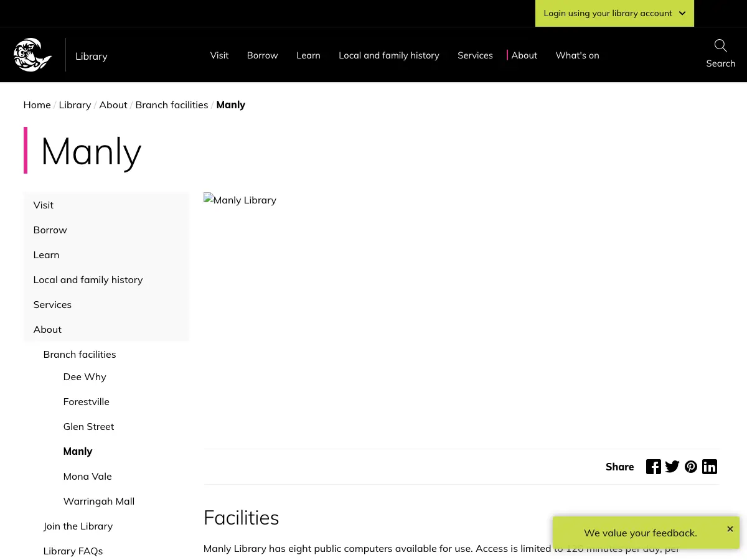This screenshot has height=560, width=747.
Task: Open the Borrow menu in top navigation
Action: 262,55
